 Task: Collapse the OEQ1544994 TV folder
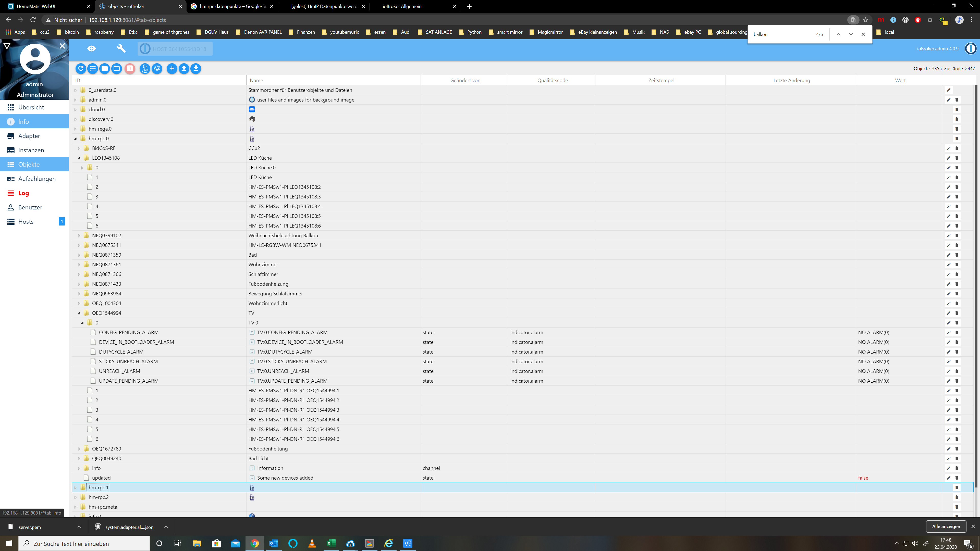(79, 313)
